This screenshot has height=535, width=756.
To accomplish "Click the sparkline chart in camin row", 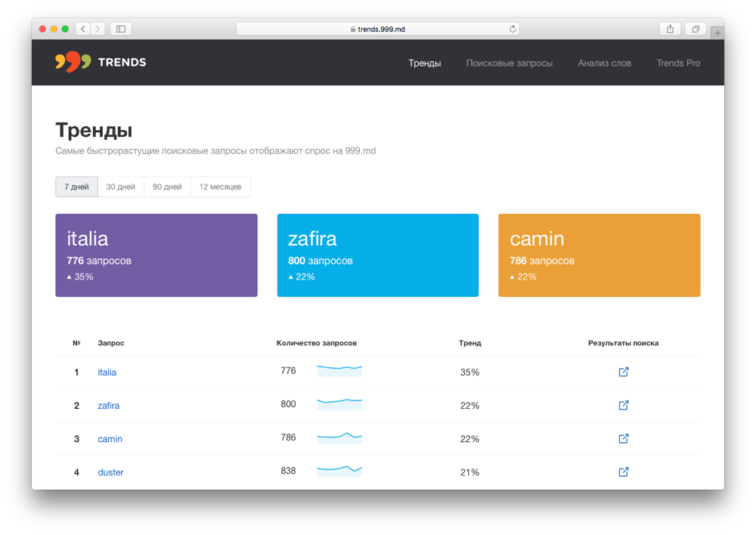I will (x=339, y=438).
